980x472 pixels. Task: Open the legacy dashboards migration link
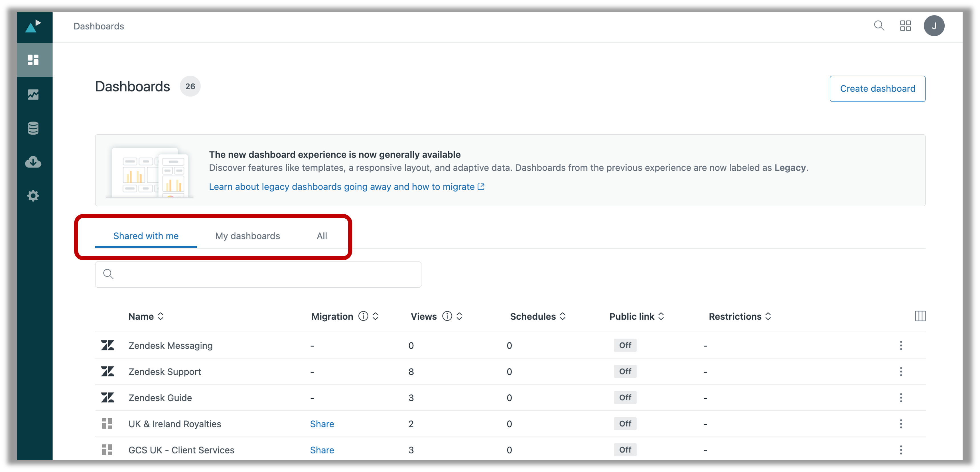coord(346,187)
